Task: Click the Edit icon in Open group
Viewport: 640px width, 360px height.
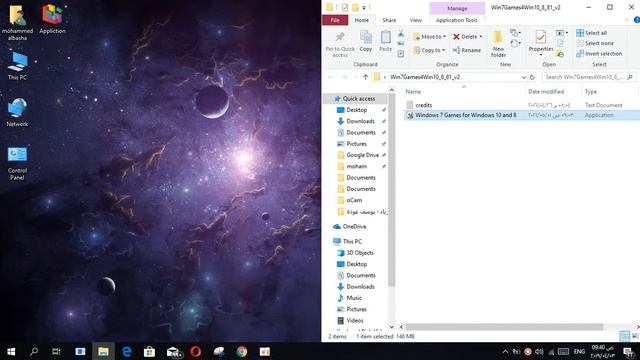Action: click(560, 43)
